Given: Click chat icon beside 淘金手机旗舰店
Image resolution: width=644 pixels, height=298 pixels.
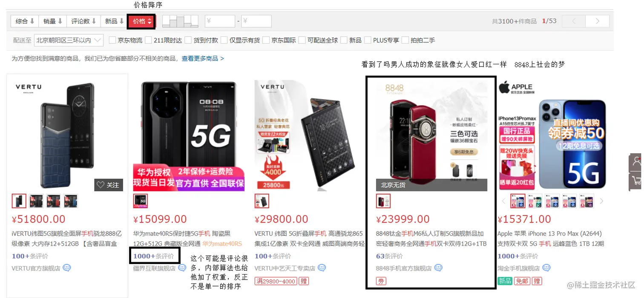Looking at the screenshot, I should [x=546, y=268].
